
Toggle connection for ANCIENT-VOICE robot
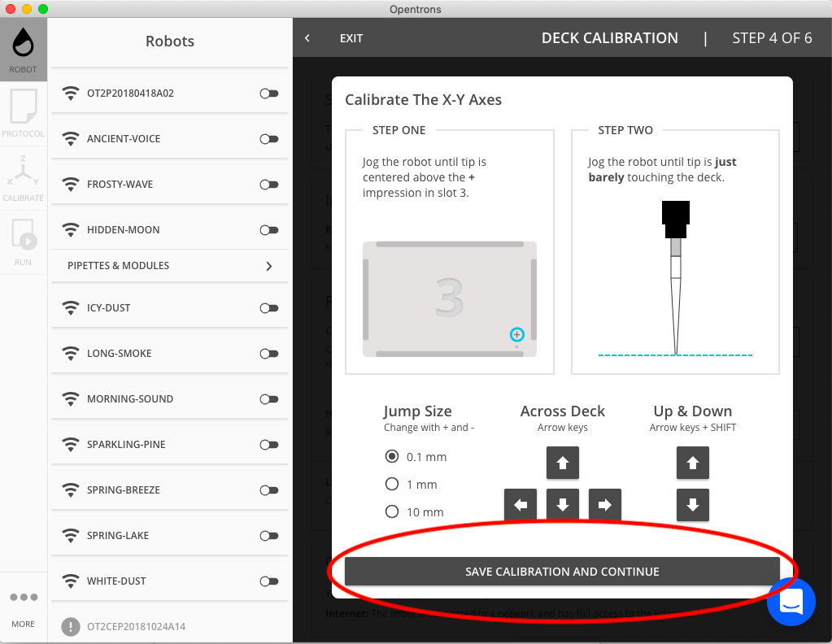click(269, 139)
